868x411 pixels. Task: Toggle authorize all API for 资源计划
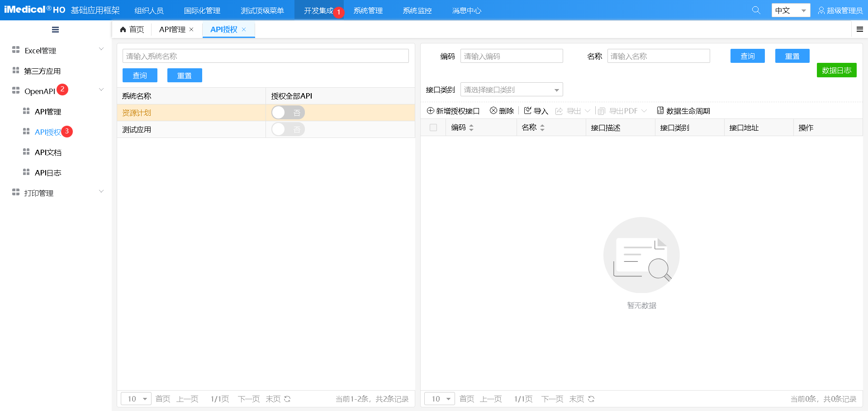288,113
